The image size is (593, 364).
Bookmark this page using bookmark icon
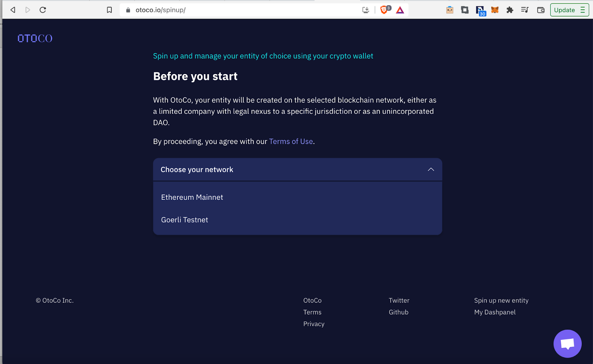pos(109,10)
